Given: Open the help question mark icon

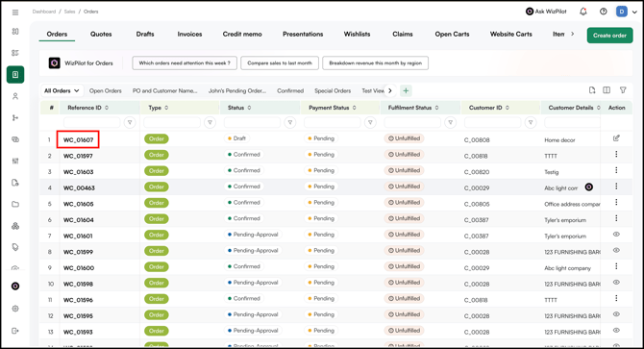Looking at the screenshot, I should pyautogui.click(x=603, y=12).
